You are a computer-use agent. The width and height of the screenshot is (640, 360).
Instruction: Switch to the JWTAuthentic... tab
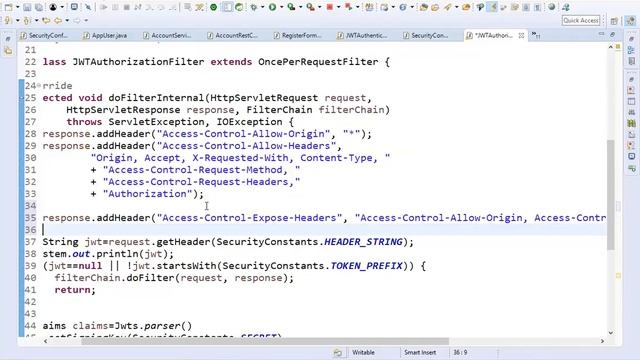pyautogui.click(x=363, y=36)
